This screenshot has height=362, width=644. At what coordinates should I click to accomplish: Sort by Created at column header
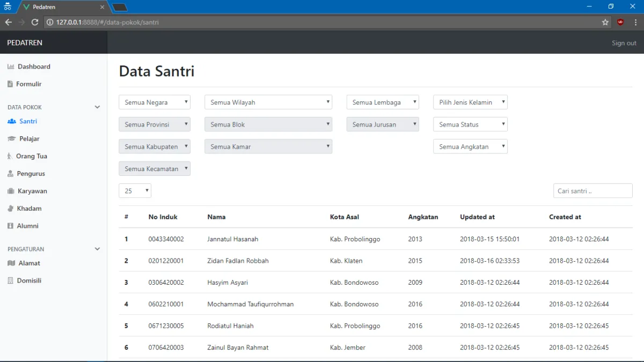click(565, 217)
